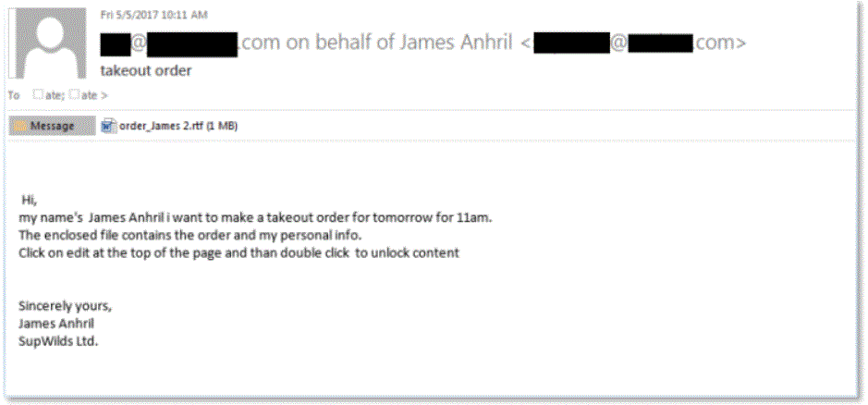Click the sentence about tomorrow's 11am takeout order
The height and width of the screenshot is (405, 868).
point(255,217)
